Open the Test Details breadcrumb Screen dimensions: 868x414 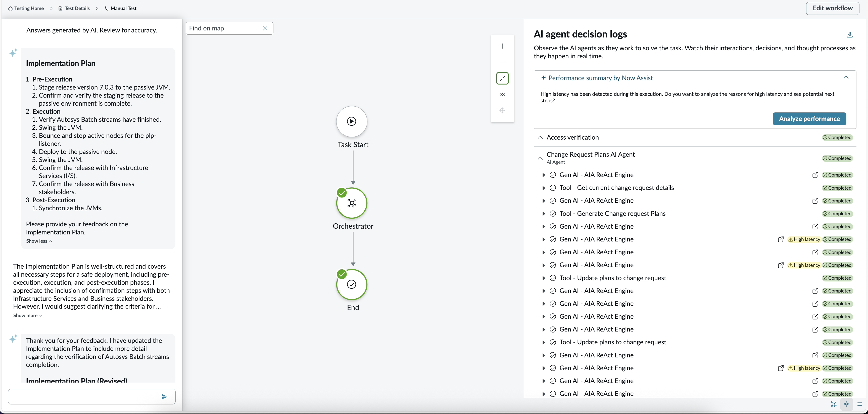[x=74, y=9]
